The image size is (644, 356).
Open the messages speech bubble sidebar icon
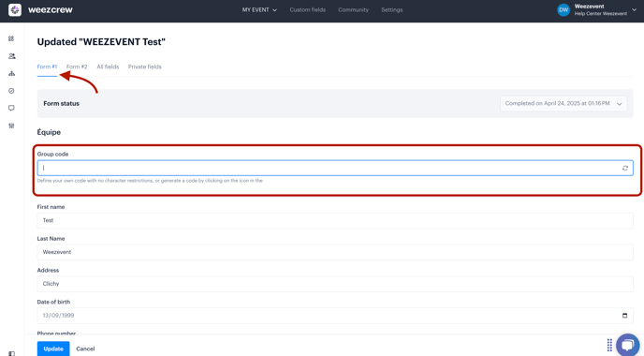[11, 108]
